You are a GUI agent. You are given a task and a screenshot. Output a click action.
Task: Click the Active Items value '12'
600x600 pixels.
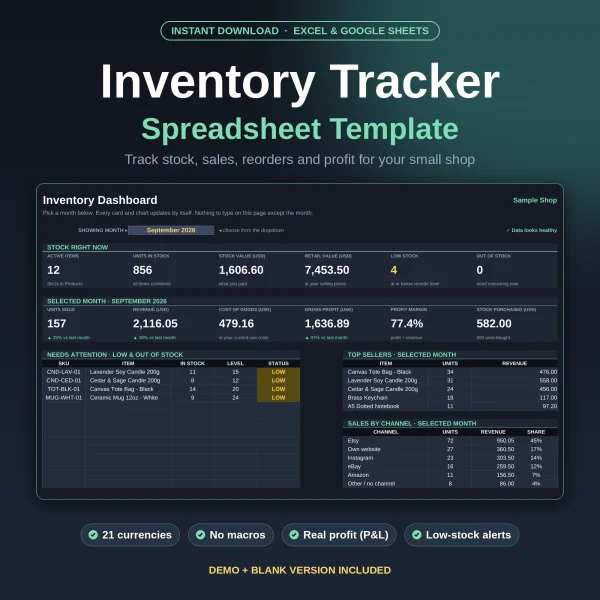coord(54,270)
